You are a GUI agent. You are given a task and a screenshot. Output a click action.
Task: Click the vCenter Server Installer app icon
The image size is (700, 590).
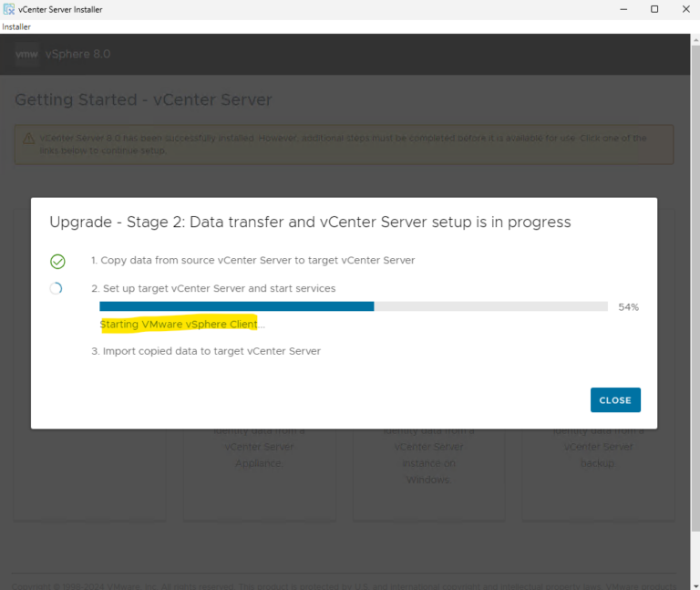9,9
